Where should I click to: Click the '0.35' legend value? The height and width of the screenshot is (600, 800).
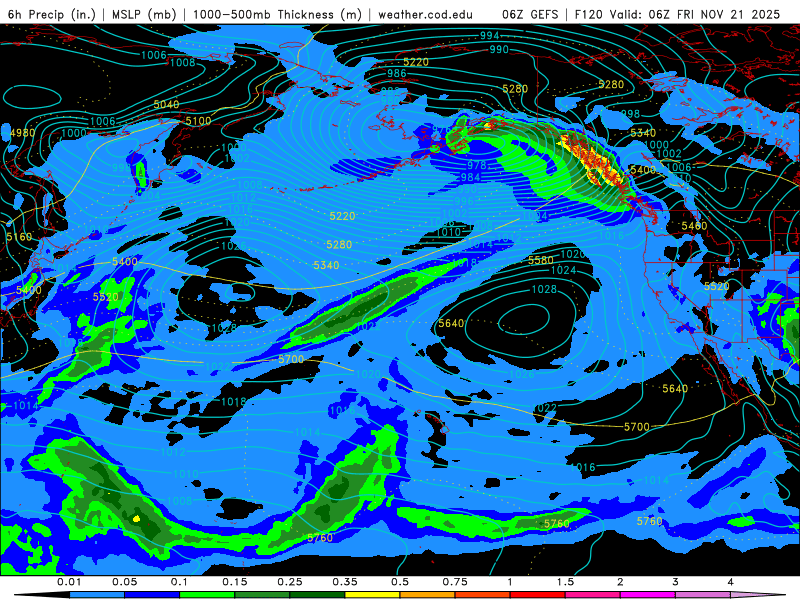coord(345,582)
